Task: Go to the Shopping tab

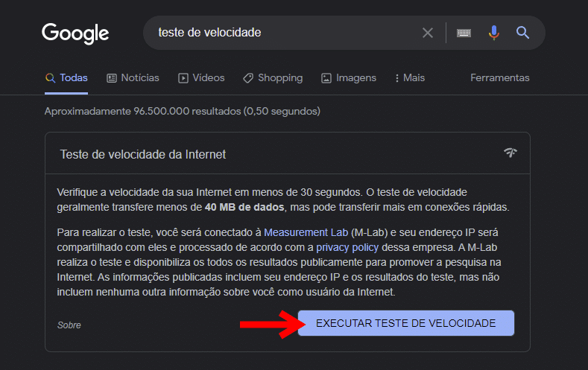Action: pyautogui.click(x=273, y=77)
